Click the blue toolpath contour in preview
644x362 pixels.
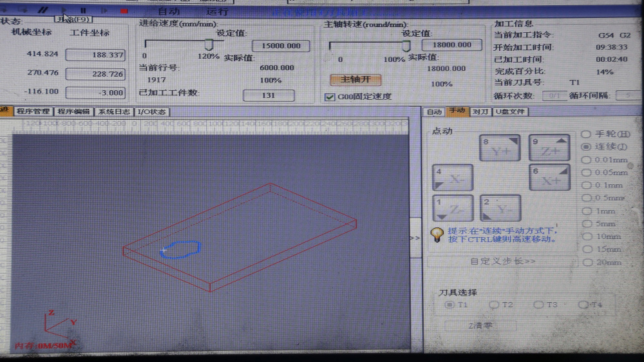click(180, 250)
